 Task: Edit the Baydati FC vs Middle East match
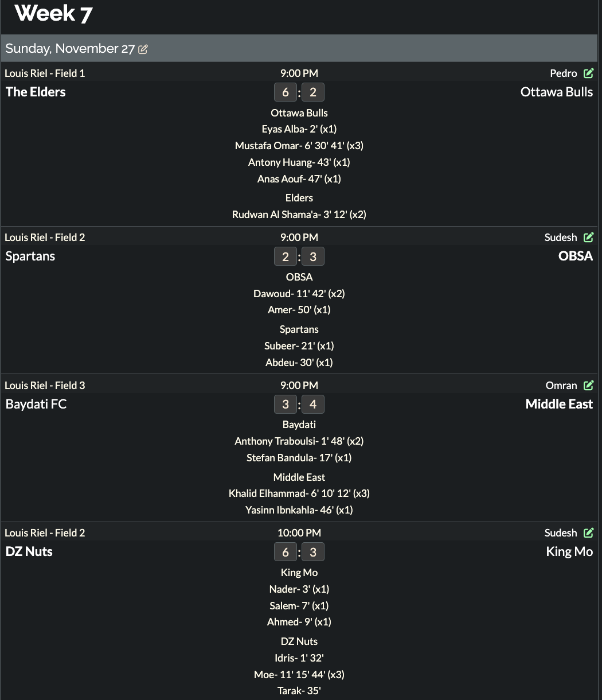point(588,385)
